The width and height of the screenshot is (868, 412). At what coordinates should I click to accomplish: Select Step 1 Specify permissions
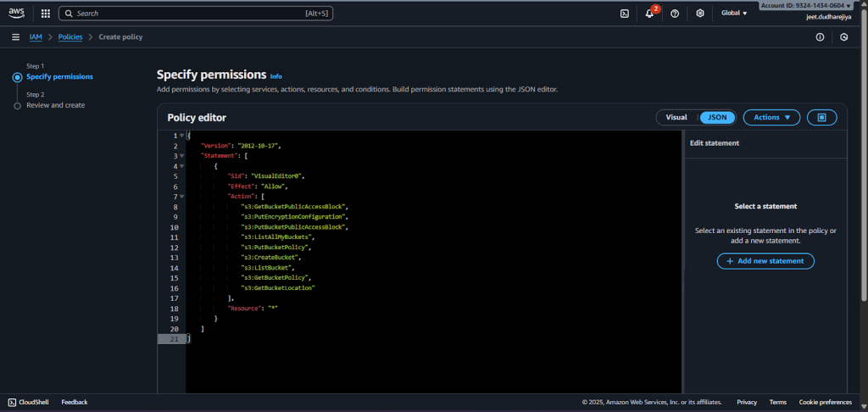60,77
